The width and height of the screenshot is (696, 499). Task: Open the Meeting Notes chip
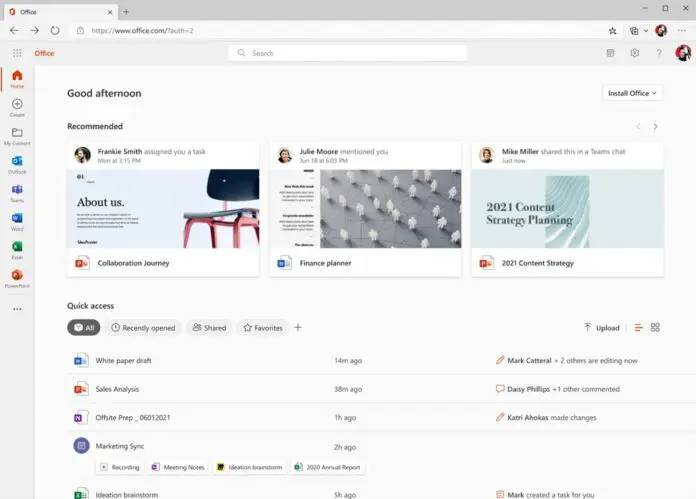tap(178, 467)
